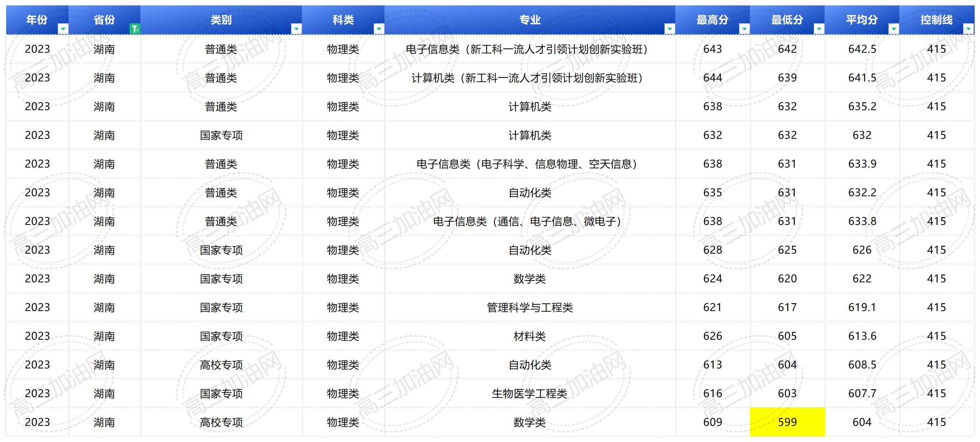
Task: Select average score cell 613.6
Action: [862, 336]
